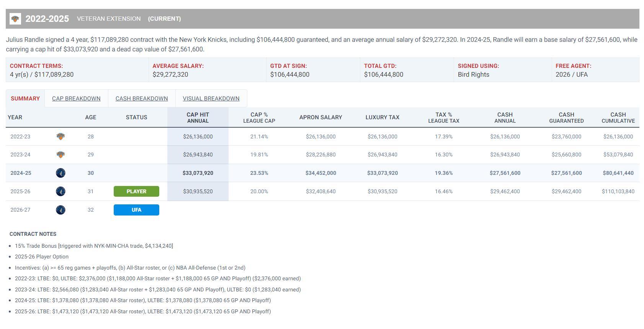Switch to the Cash Breakdown tab
The height and width of the screenshot is (329, 644).
tap(142, 99)
